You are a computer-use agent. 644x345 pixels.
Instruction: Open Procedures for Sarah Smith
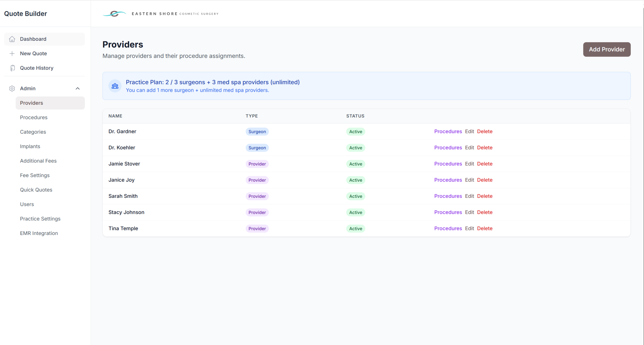(448, 196)
